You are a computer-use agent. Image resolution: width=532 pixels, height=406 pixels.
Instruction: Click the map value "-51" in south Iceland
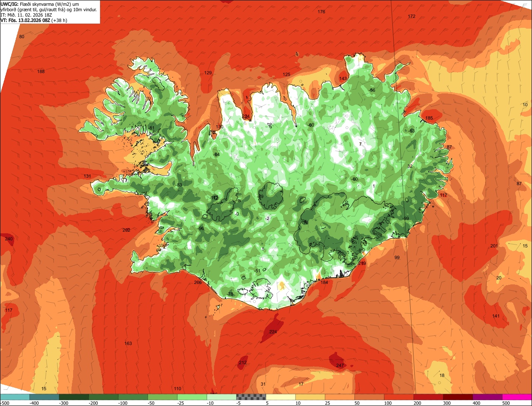(x=257, y=271)
